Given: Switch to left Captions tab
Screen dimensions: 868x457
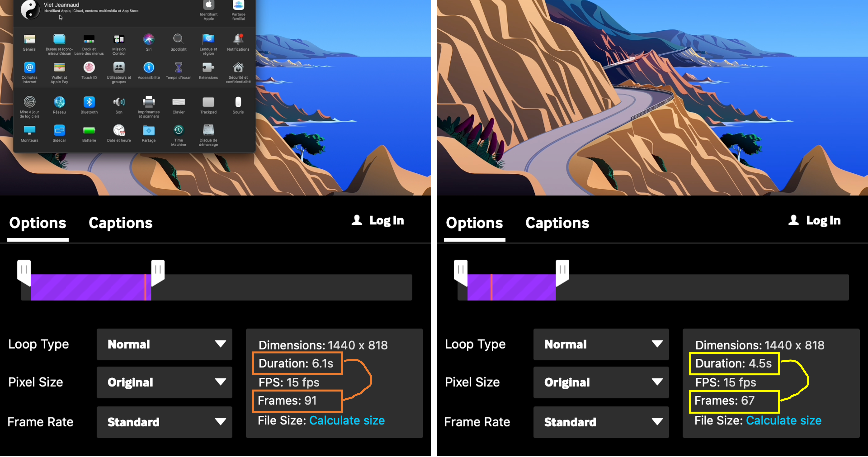Looking at the screenshot, I should [120, 223].
